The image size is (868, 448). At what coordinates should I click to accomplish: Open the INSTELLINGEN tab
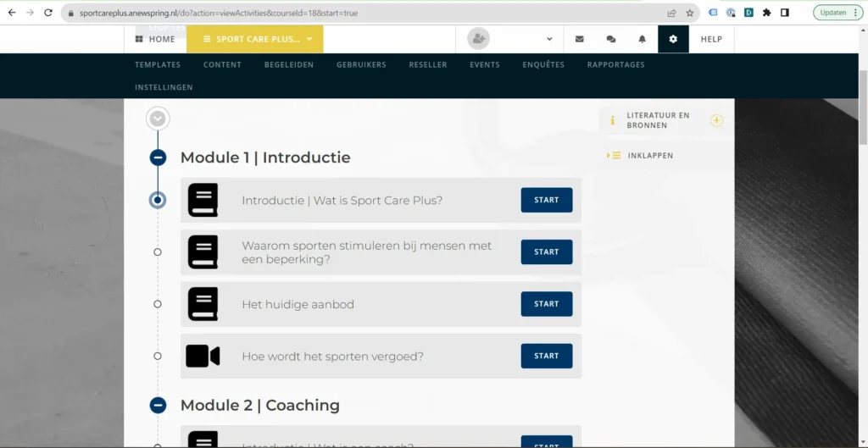tap(164, 87)
